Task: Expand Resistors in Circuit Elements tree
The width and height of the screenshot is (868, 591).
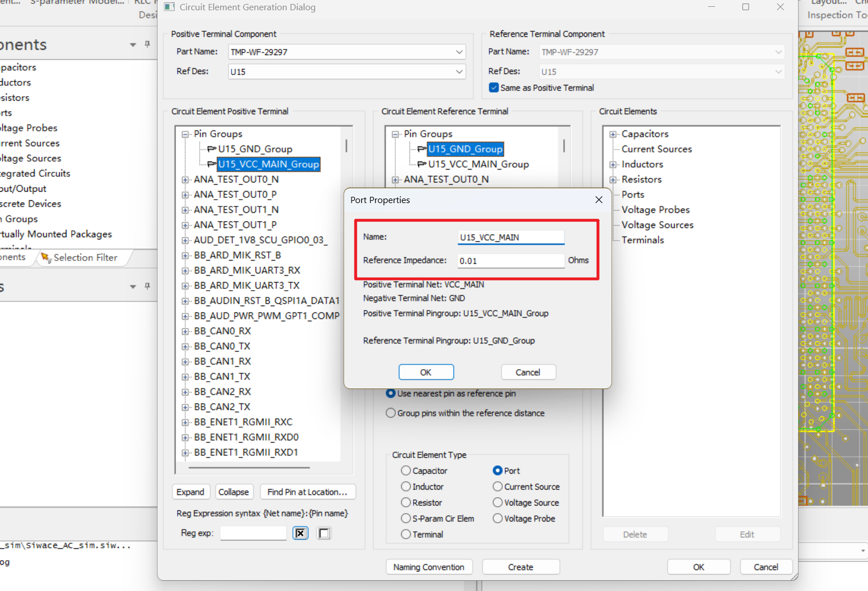Action: 613,180
